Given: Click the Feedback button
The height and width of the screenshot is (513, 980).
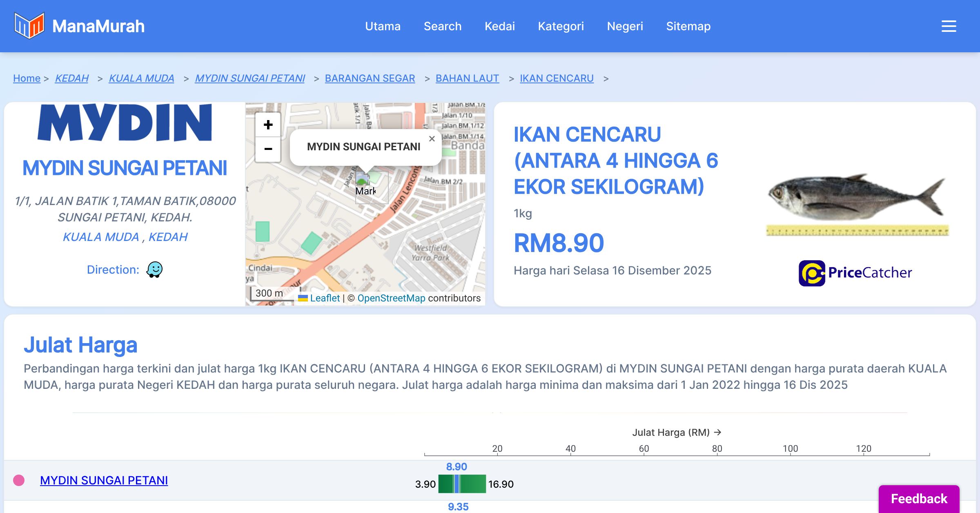Looking at the screenshot, I should click(x=919, y=498).
